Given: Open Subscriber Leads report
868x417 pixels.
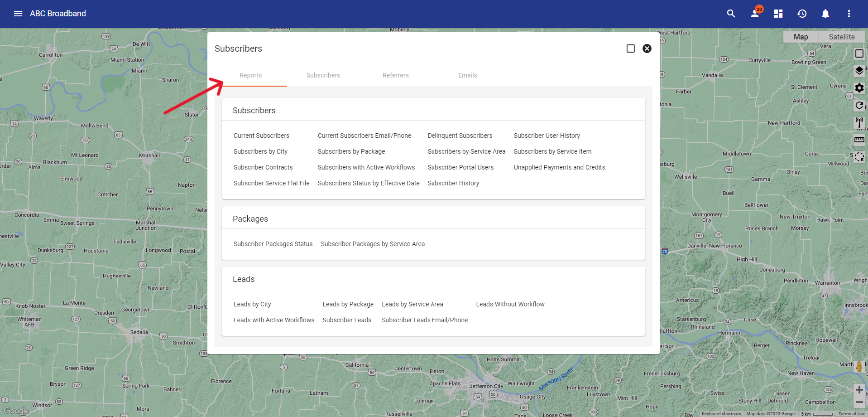Looking at the screenshot, I should pyautogui.click(x=347, y=320).
